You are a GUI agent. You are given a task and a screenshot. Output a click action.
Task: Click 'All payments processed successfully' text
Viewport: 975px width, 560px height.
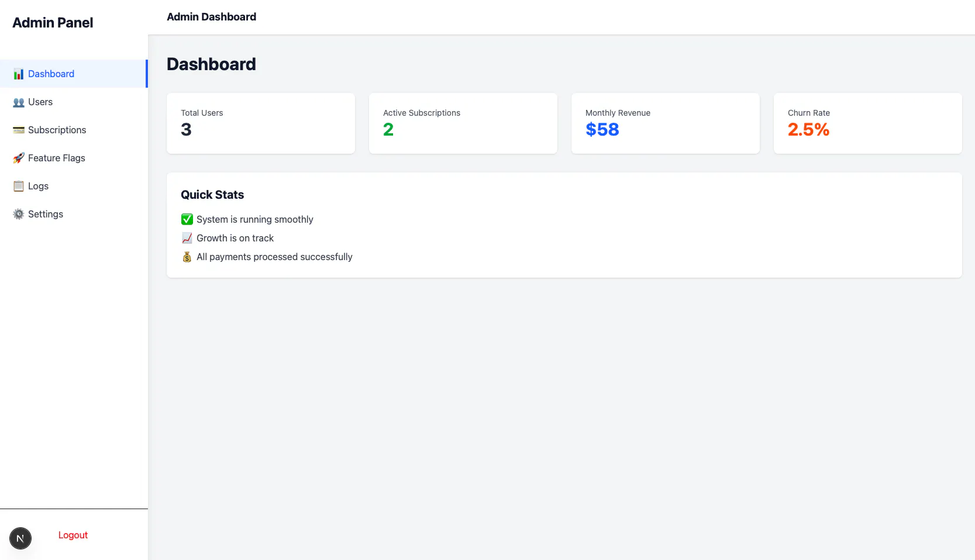coord(274,257)
